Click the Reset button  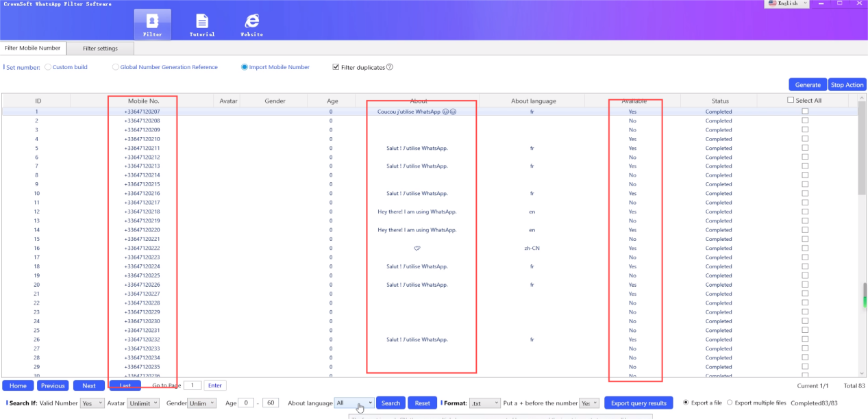click(x=423, y=403)
